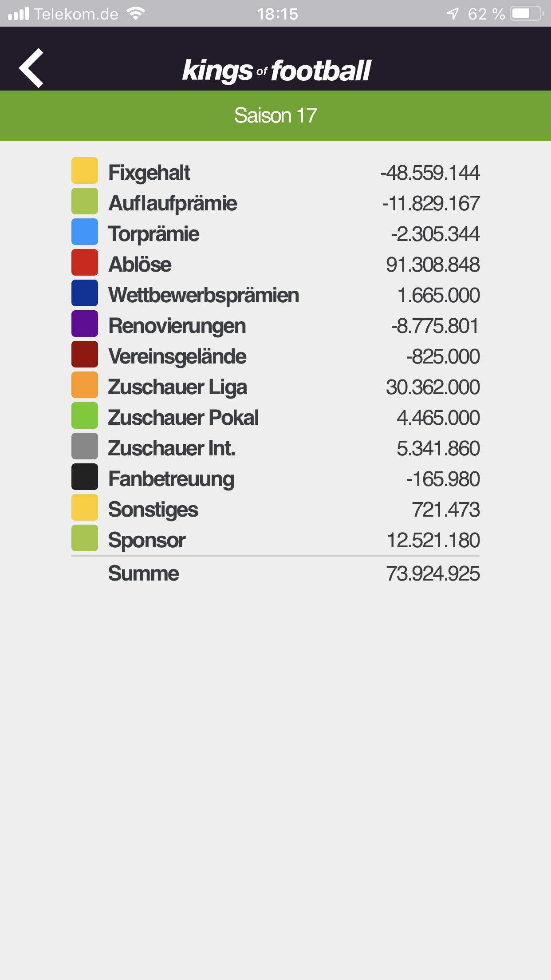The height and width of the screenshot is (980, 551).
Task: Tap the Vereinsgelände amount -825.000
Action: pyautogui.click(x=443, y=356)
